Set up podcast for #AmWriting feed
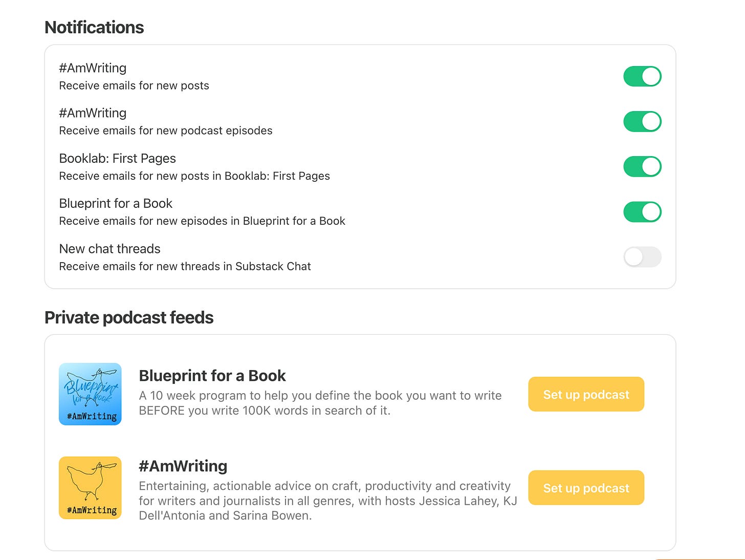The height and width of the screenshot is (560, 745). point(586,488)
